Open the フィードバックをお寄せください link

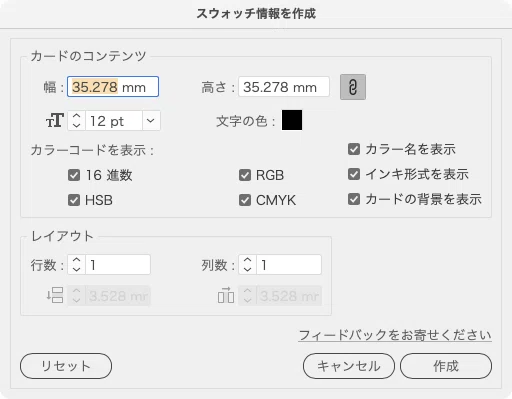click(395, 335)
